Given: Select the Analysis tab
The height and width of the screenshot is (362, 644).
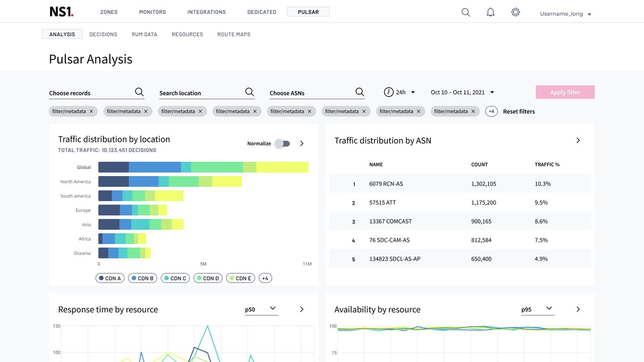Looking at the screenshot, I should tap(62, 34).
